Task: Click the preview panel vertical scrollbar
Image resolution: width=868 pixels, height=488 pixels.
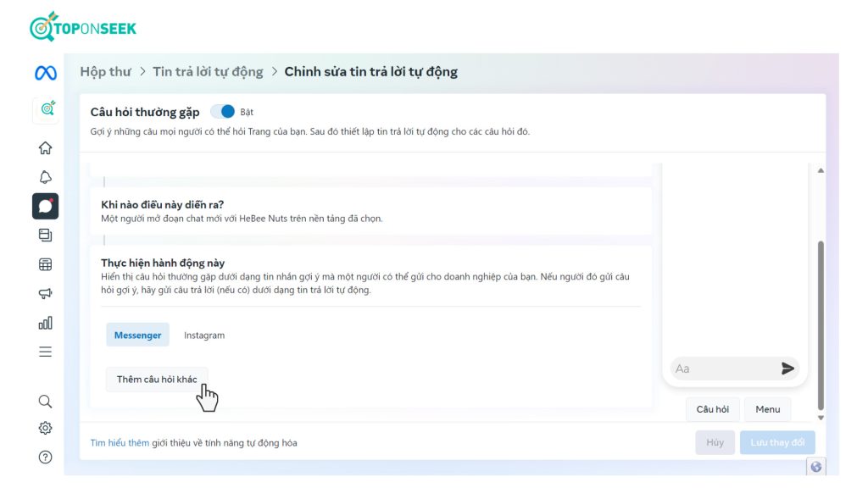Action: pyautogui.click(x=820, y=322)
